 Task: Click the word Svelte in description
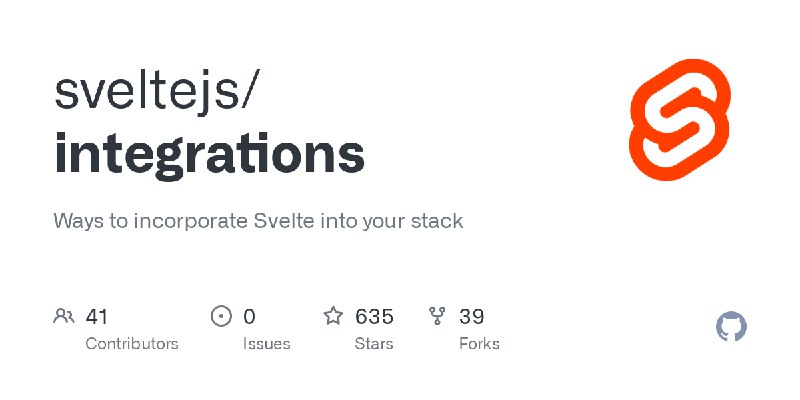[284, 221]
